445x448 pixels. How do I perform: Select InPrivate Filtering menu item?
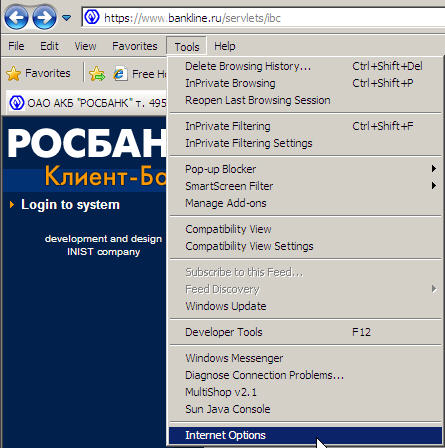click(305, 126)
